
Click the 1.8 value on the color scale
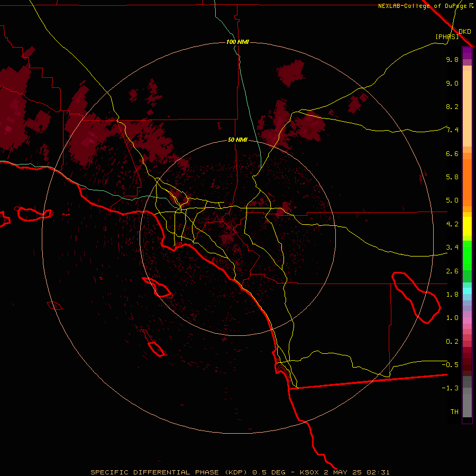452,295
